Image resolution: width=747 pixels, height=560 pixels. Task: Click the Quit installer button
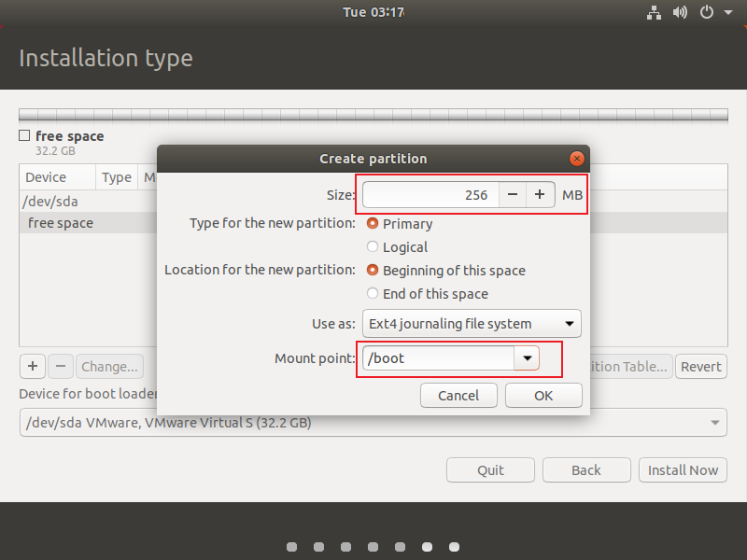tap(490, 470)
